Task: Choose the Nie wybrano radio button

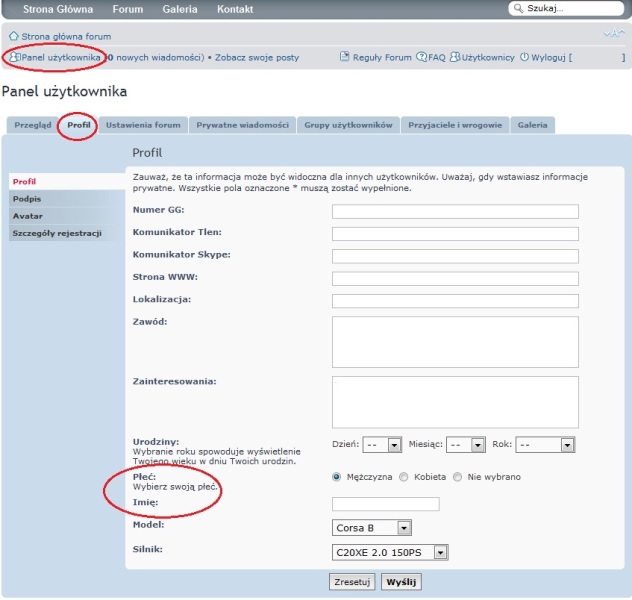Action: [x=458, y=477]
